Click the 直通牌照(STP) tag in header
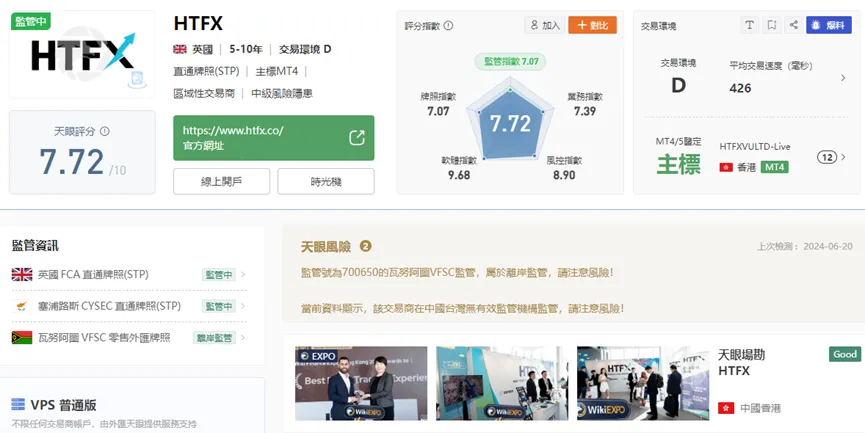Screen dimensions: 865x433 click(206, 71)
